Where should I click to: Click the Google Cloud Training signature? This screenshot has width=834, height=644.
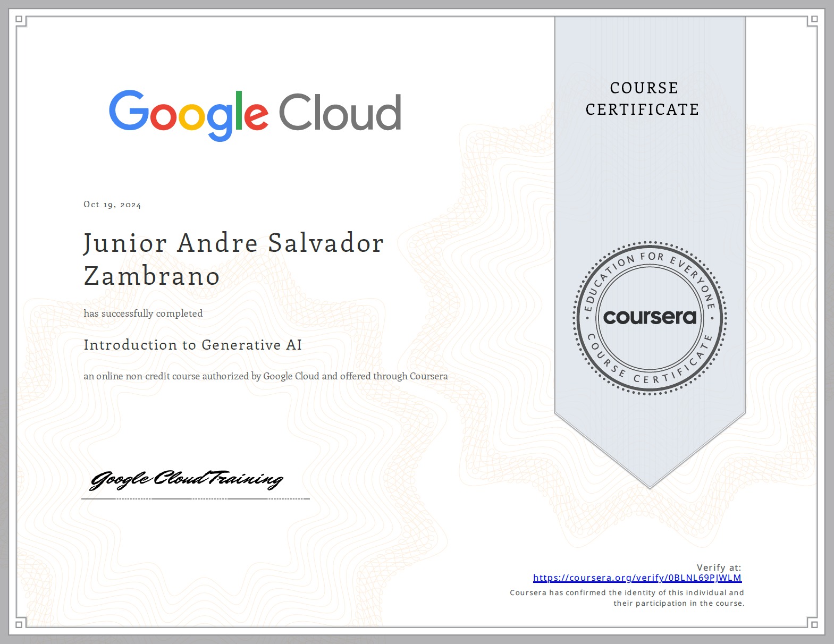coord(186,479)
